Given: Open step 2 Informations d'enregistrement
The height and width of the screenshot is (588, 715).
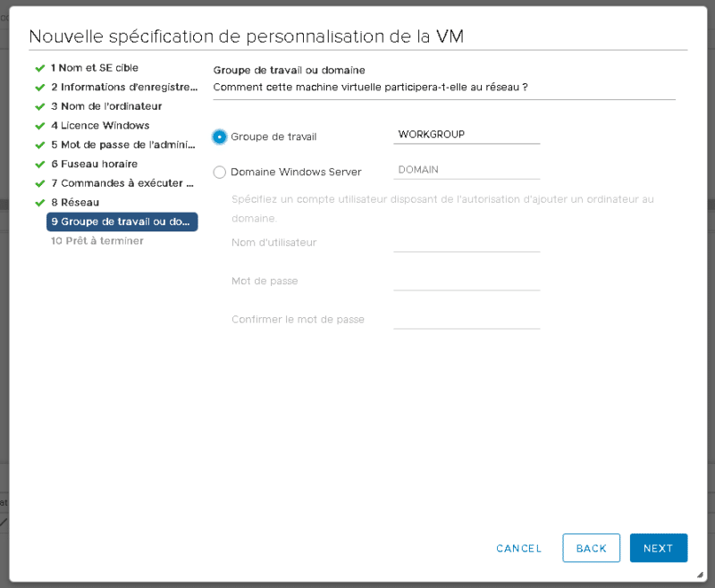Looking at the screenshot, I should [123, 88].
